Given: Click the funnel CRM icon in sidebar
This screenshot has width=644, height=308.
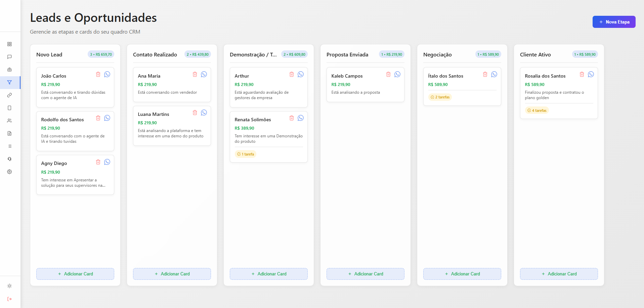Looking at the screenshot, I should (9, 82).
